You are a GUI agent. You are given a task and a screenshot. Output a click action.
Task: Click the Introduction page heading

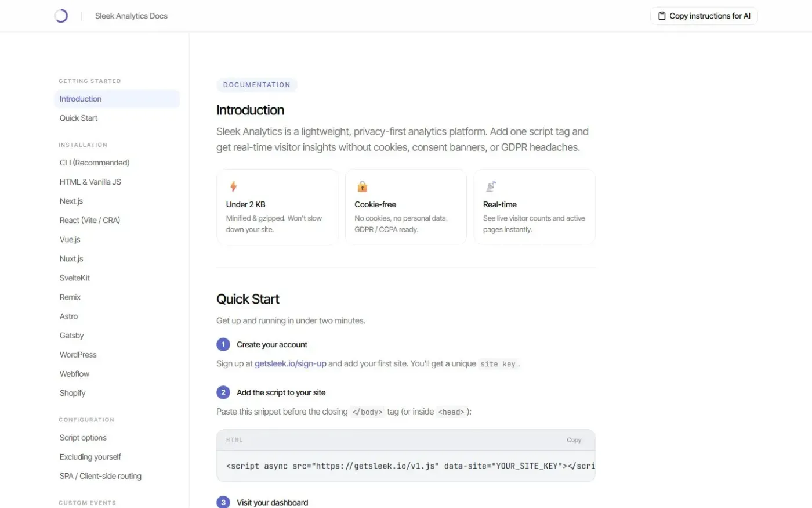[251, 110]
